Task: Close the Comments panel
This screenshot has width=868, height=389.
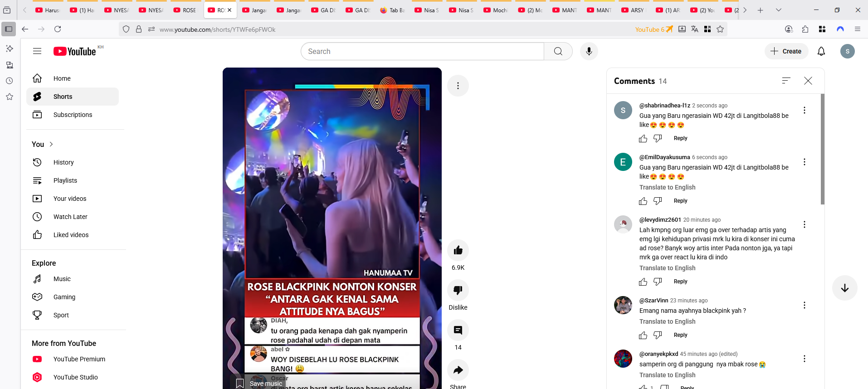Action: tap(808, 81)
